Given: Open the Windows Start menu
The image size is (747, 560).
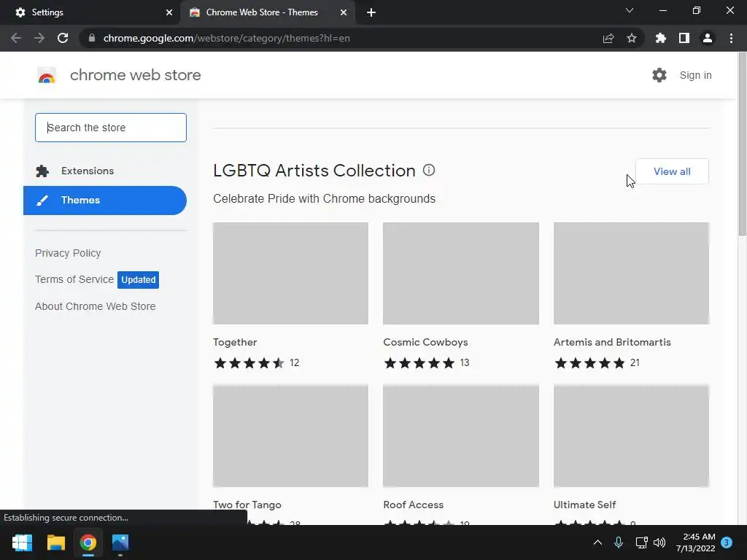Looking at the screenshot, I should click(22, 542).
